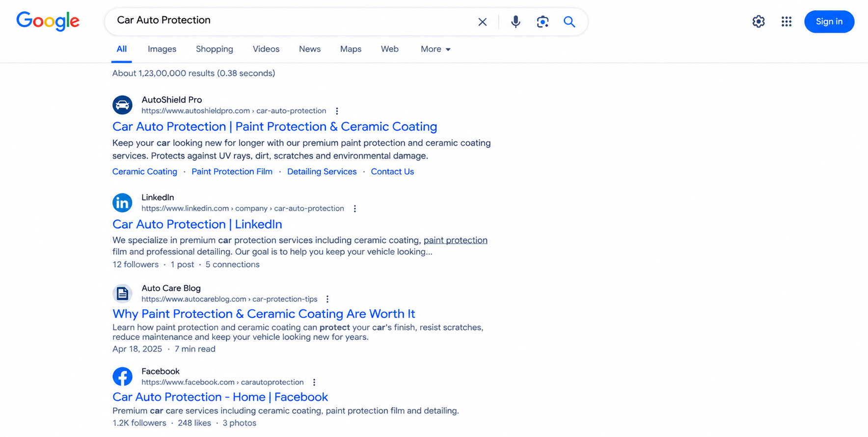Open the Contact Us sitelink
The image size is (868, 437).
[x=392, y=171]
